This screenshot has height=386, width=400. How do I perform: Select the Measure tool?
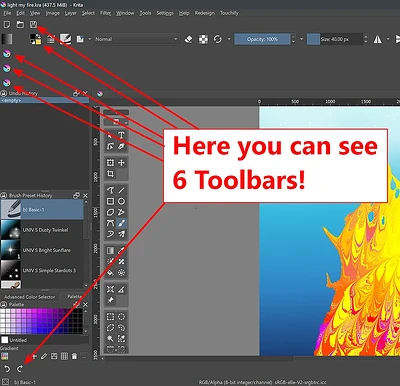[x=121, y=289]
